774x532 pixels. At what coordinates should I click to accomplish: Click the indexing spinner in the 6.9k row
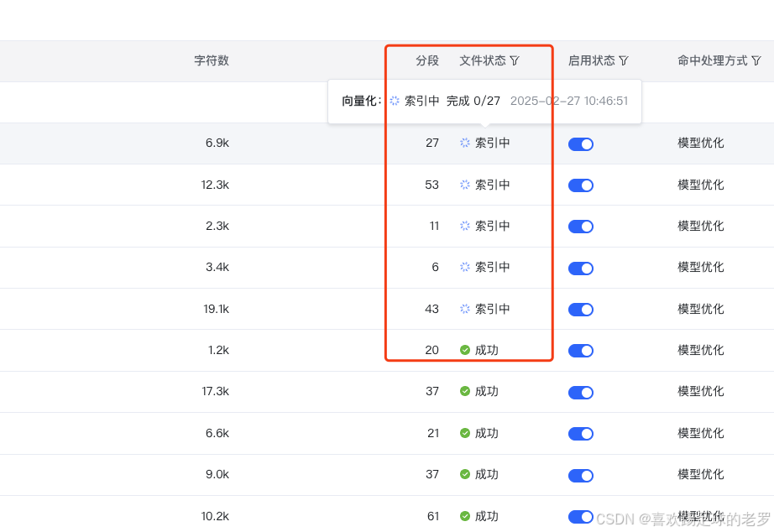465,143
